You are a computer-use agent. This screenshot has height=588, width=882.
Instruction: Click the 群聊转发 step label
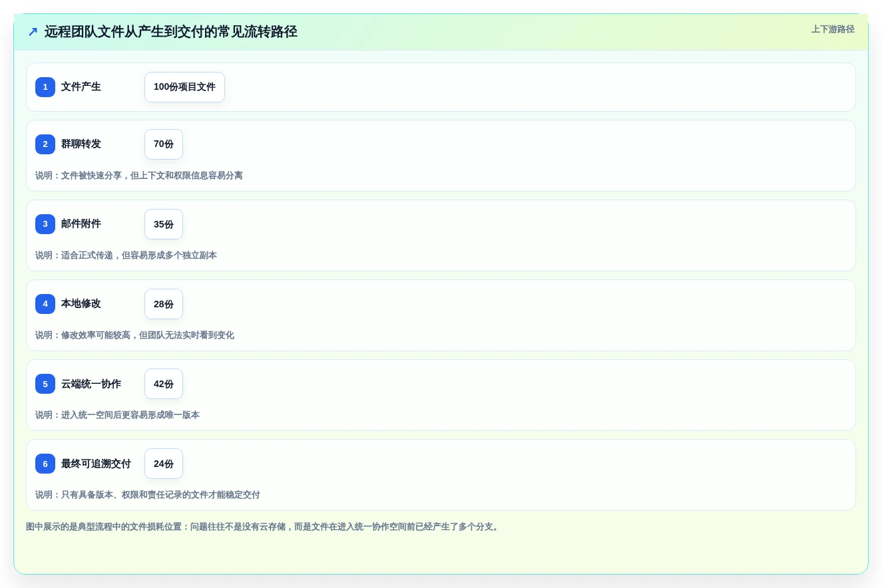click(x=81, y=144)
